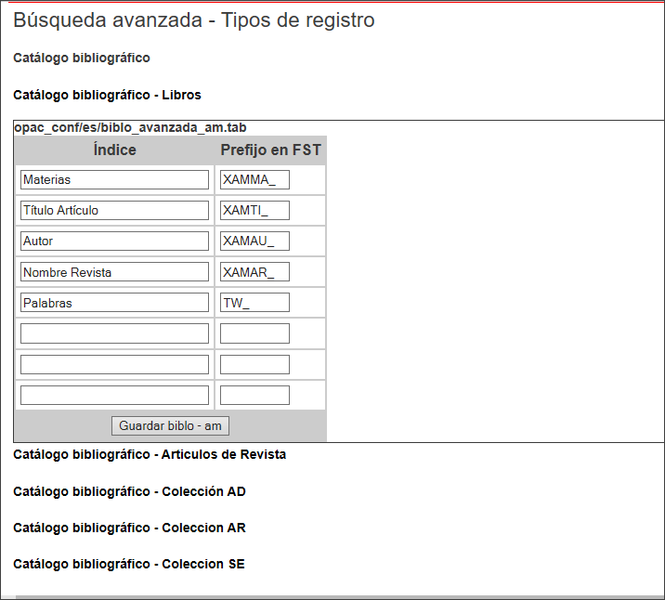The height and width of the screenshot is (600, 665).
Task: Focus the XAMAU_ prefix text box
Action: point(255,241)
